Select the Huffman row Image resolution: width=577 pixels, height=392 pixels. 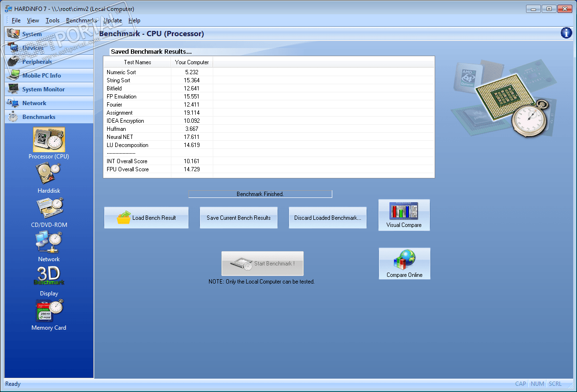click(x=269, y=129)
